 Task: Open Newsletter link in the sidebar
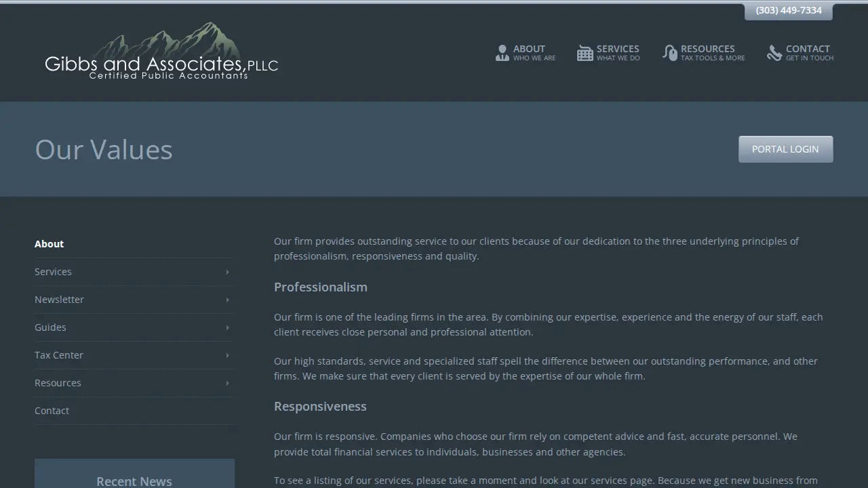(59, 300)
